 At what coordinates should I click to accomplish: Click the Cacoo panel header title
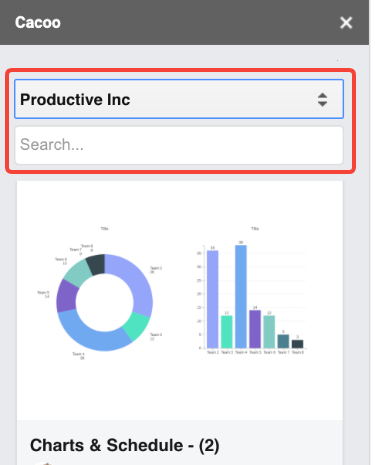pyautogui.click(x=38, y=23)
